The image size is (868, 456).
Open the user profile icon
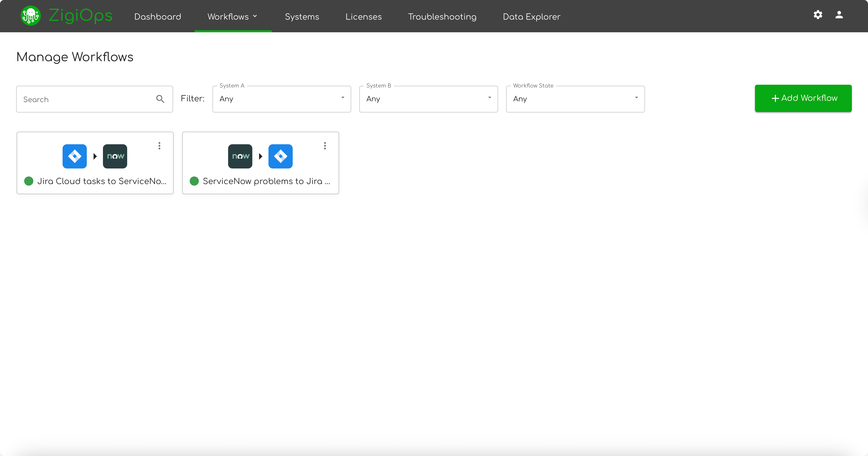click(839, 14)
